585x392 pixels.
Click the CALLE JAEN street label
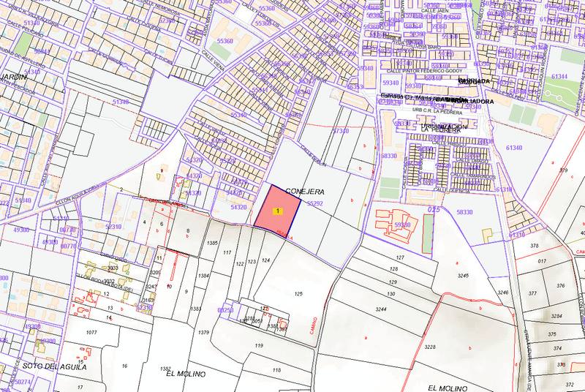(435, 11)
